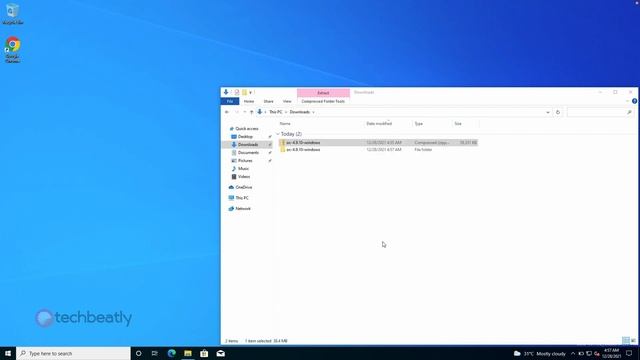Open Documents in the navigation pane
Viewport: 640px width, 360px height.
(248, 153)
